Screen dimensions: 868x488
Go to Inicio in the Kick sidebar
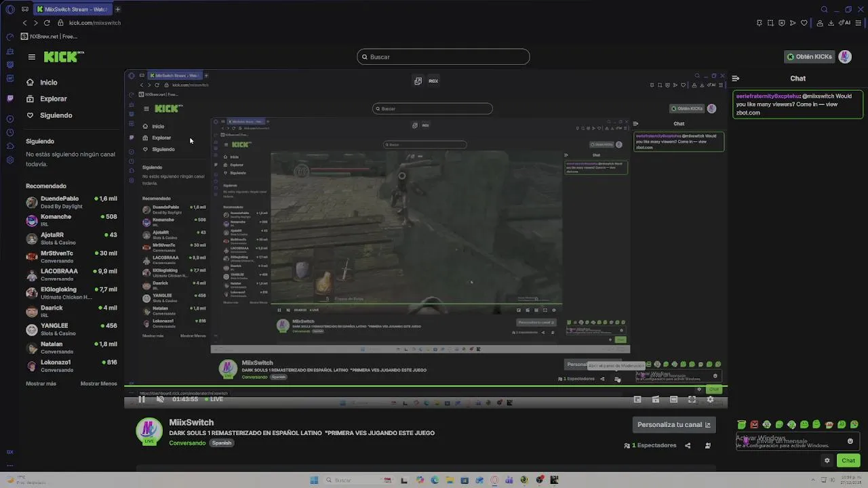pos(42,82)
